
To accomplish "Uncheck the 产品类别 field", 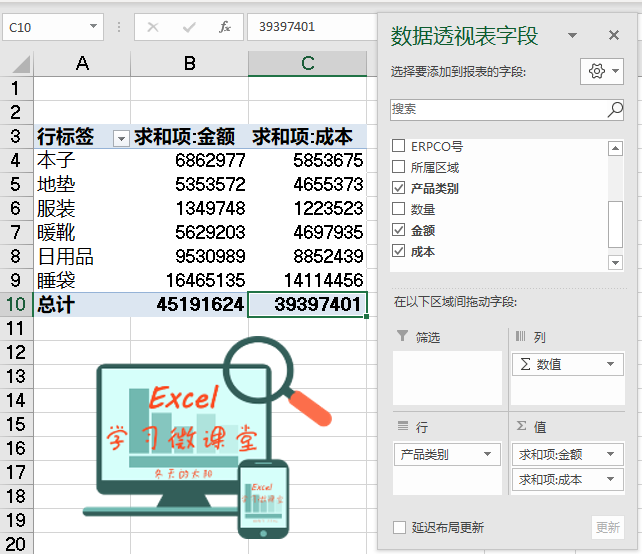I will [x=398, y=188].
